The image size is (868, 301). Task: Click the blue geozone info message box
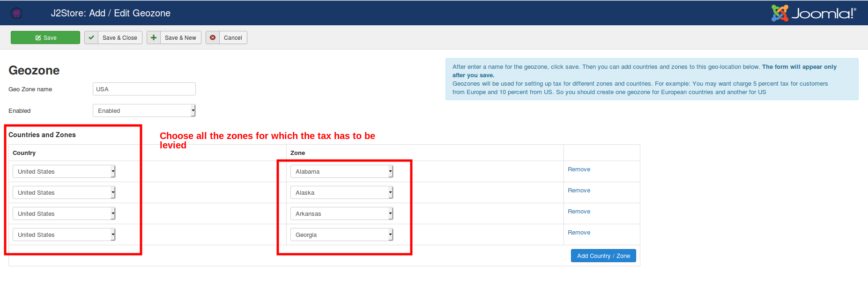pyautogui.click(x=652, y=79)
